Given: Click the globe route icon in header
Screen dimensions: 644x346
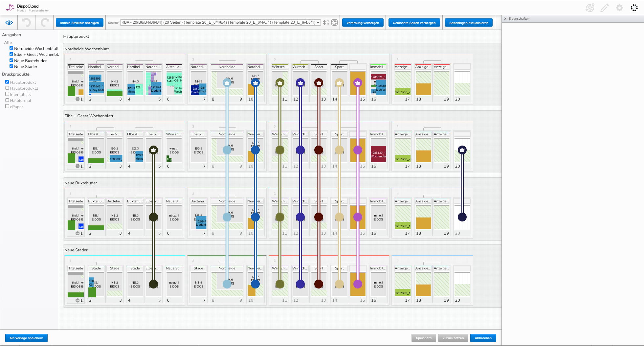Looking at the screenshot, I should [x=590, y=8].
